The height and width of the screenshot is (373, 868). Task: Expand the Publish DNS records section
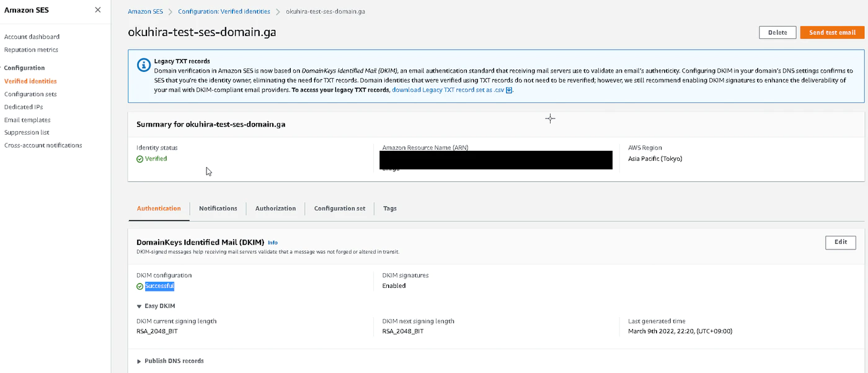click(139, 361)
